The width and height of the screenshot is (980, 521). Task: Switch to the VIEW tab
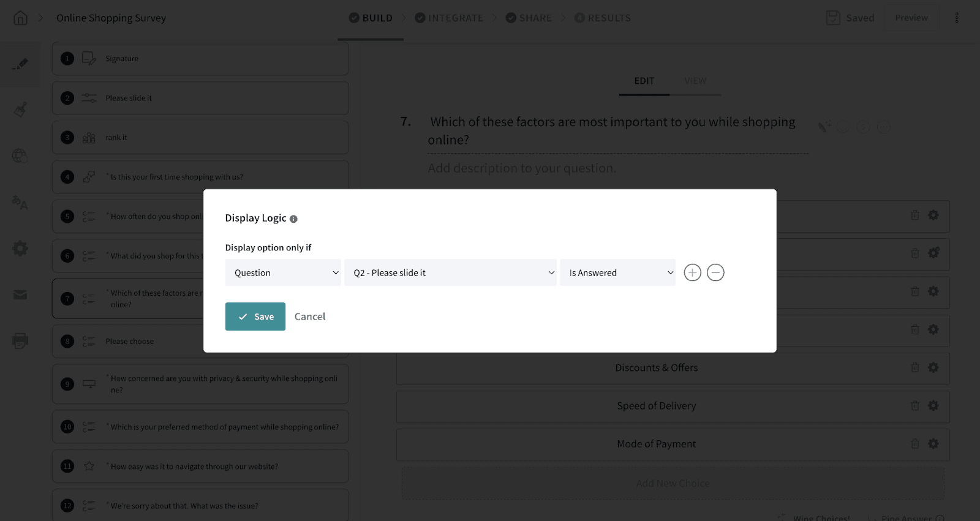coord(695,81)
